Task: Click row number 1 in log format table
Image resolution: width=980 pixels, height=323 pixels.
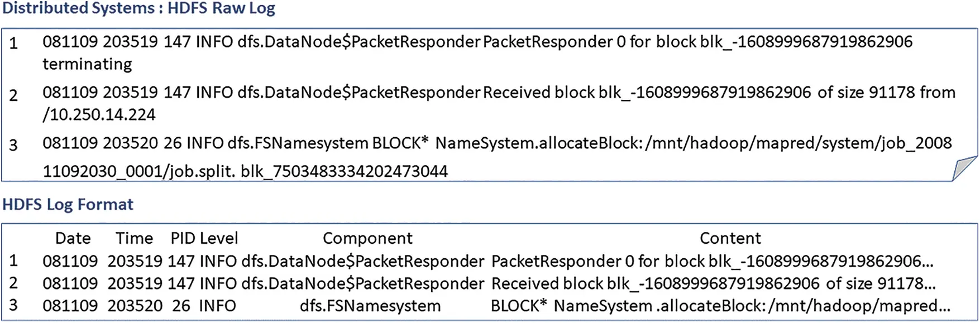Action: pyautogui.click(x=13, y=261)
